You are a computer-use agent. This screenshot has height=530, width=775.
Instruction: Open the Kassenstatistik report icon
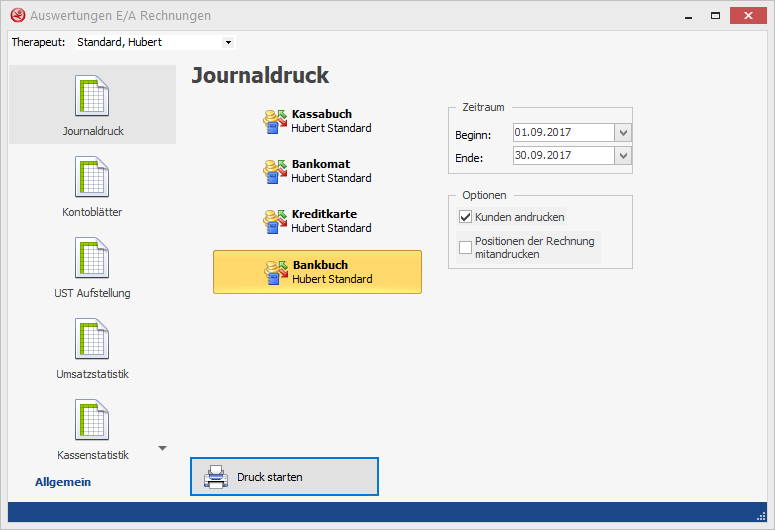[92, 421]
